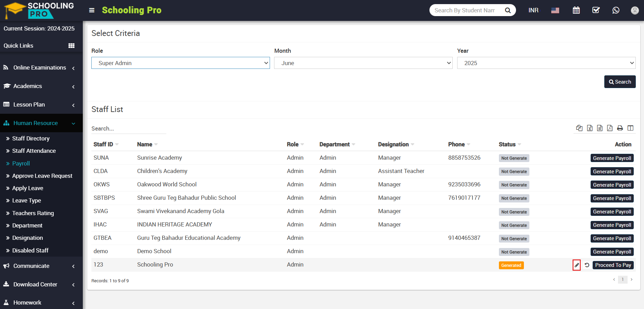
Task: Sort the table by Name column
Action: 147,144
